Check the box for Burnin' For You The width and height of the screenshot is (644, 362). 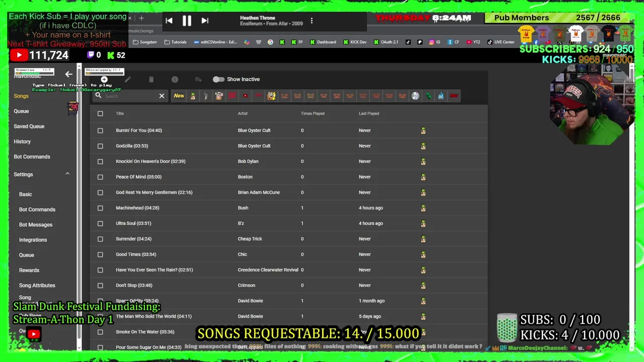tap(100, 131)
